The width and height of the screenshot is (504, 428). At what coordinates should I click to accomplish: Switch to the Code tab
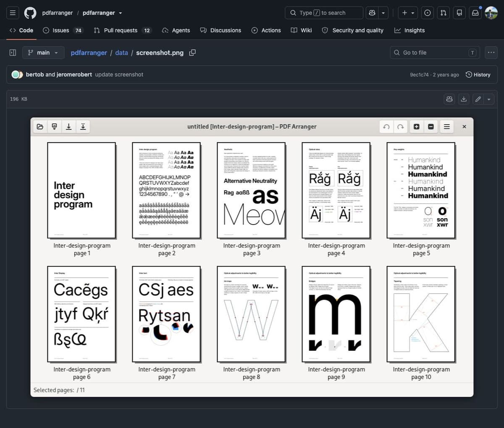point(21,30)
